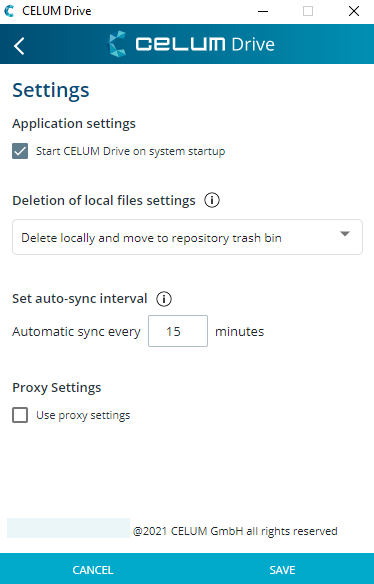Viewport: 374px width, 584px height.
Task: Click the CELUM GmbH copyright text
Action: pos(235,531)
